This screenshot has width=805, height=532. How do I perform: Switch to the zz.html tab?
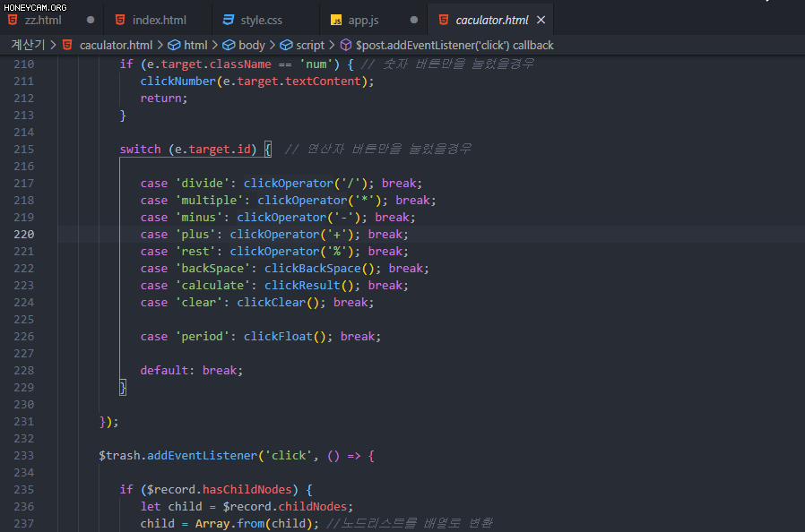tap(43, 20)
